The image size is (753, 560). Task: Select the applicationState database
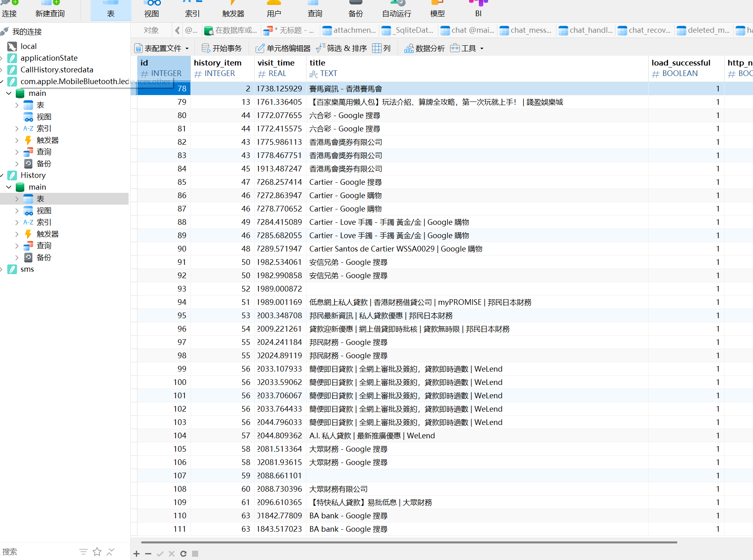point(49,58)
